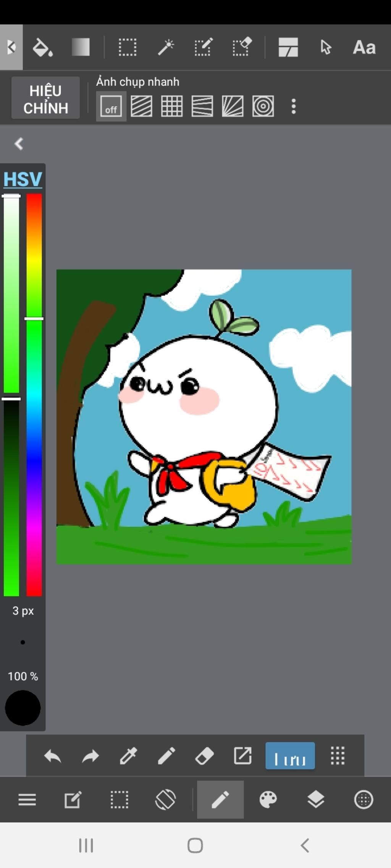Open opacity 100 % setting
Viewport: 391px width, 868px height.
23,677
